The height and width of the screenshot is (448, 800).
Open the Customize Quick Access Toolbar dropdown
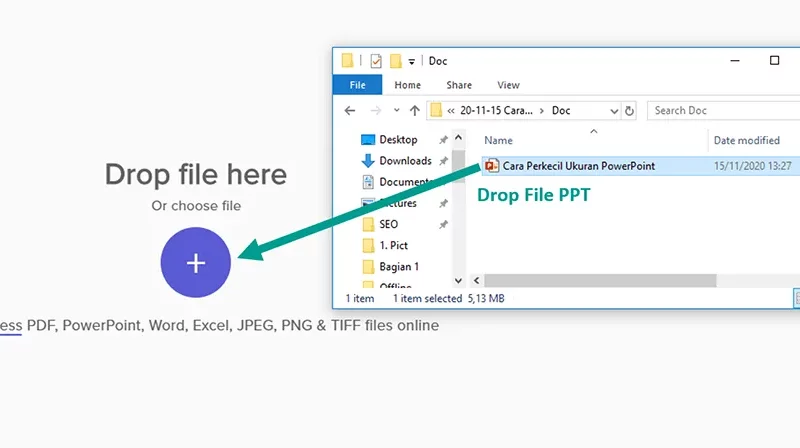(411, 62)
